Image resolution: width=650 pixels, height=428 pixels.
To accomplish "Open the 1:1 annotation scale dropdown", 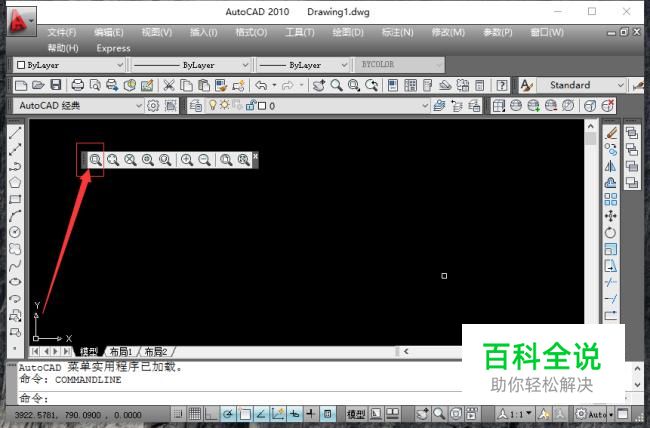I will (515, 414).
